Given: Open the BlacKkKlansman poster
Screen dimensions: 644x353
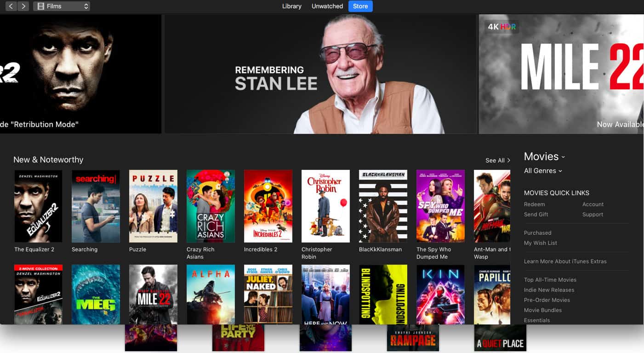Looking at the screenshot, I should coord(383,206).
